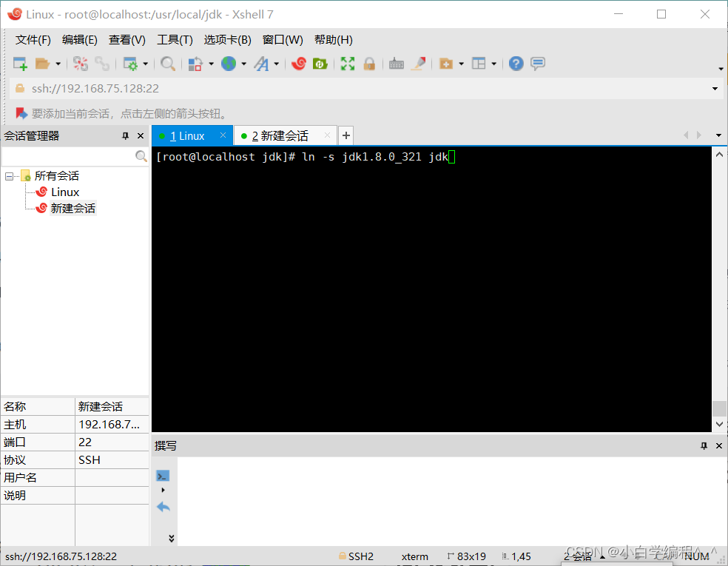Click the compose pane text area
This screenshot has height=566, width=728.
tap(451, 501)
